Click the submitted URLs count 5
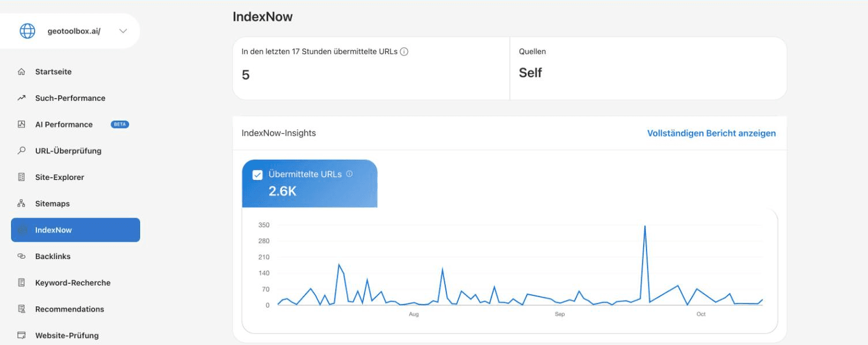Image resolution: width=868 pixels, height=345 pixels. (x=246, y=75)
